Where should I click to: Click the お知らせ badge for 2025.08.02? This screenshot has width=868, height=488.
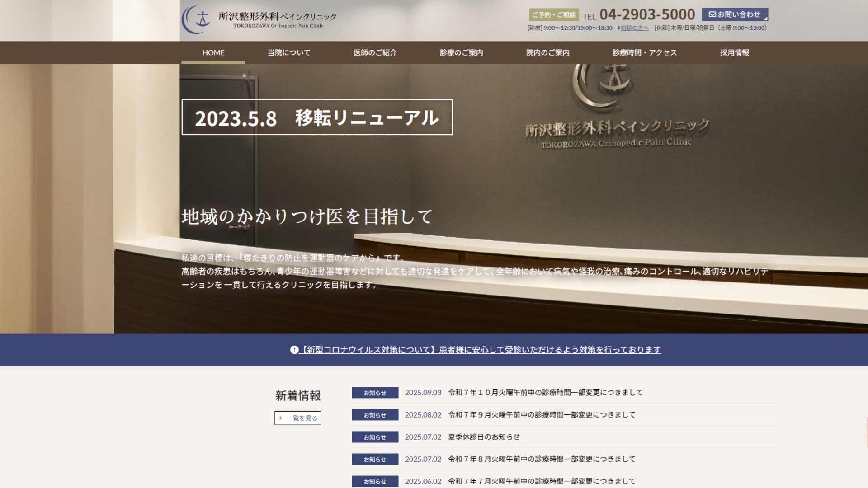[375, 415]
